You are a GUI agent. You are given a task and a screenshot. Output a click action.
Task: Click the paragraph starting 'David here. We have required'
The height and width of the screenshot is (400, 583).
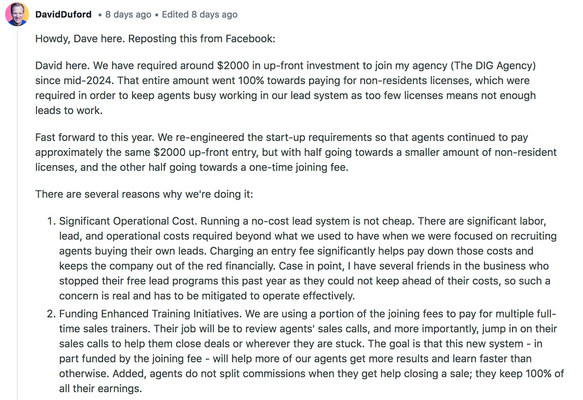coord(286,88)
